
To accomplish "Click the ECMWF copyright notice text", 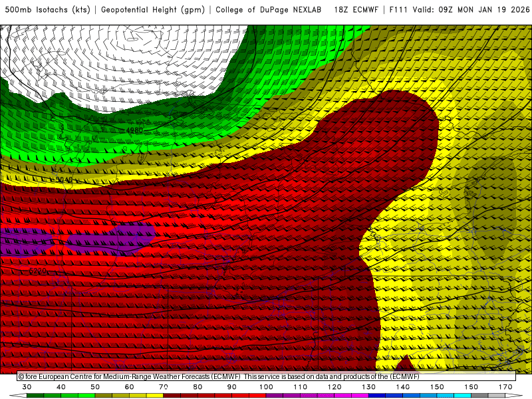I will coord(219,376).
